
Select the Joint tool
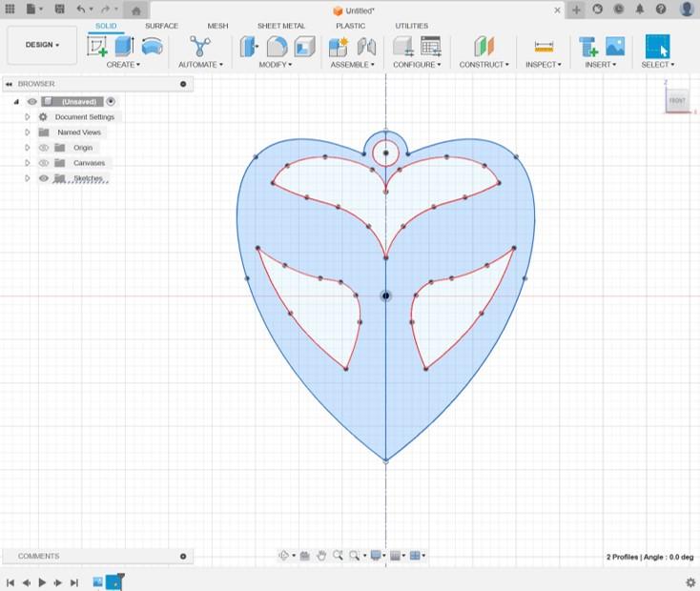coord(366,47)
